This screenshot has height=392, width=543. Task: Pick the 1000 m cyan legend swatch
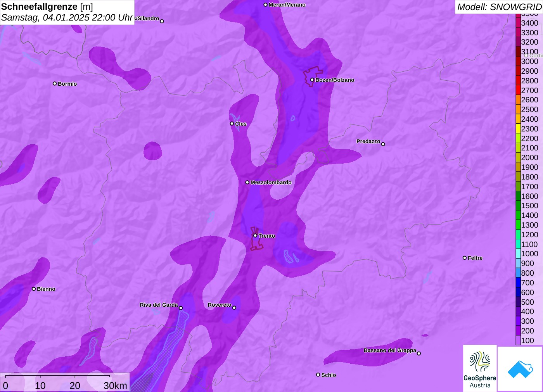pos(518,254)
